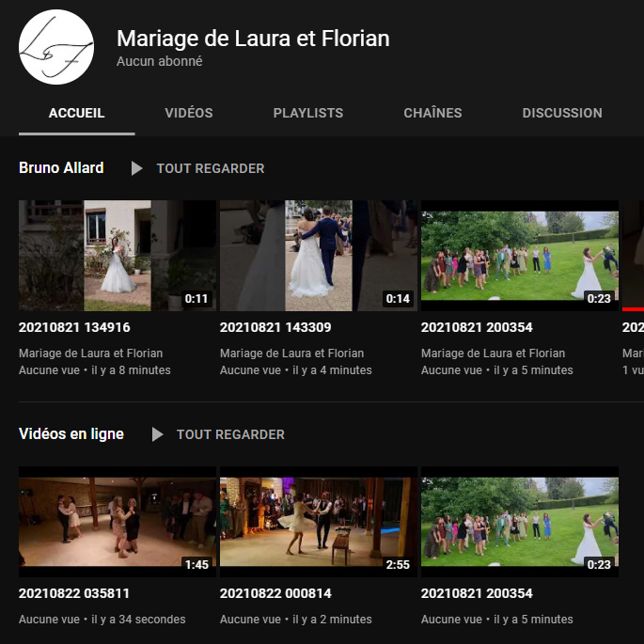The height and width of the screenshot is (644, 644).
Task: Open the Vidéos en ligne section title
Action: click(71, 434)
